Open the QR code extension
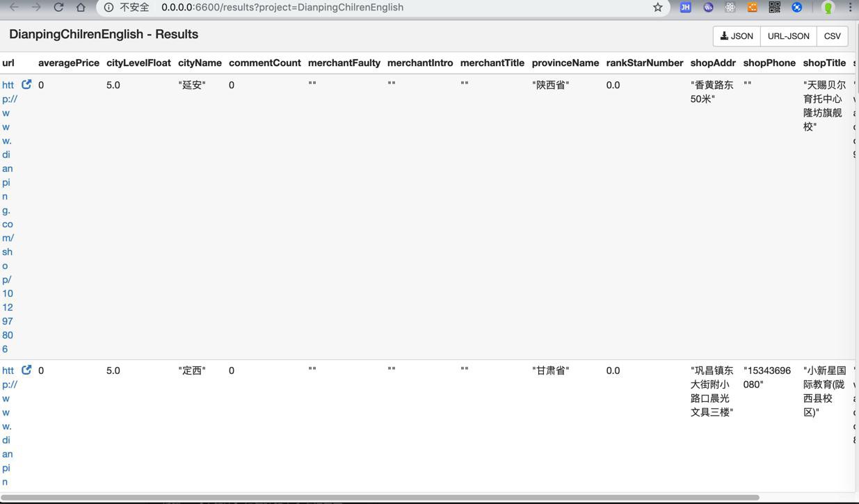 [x=775, y=7]
